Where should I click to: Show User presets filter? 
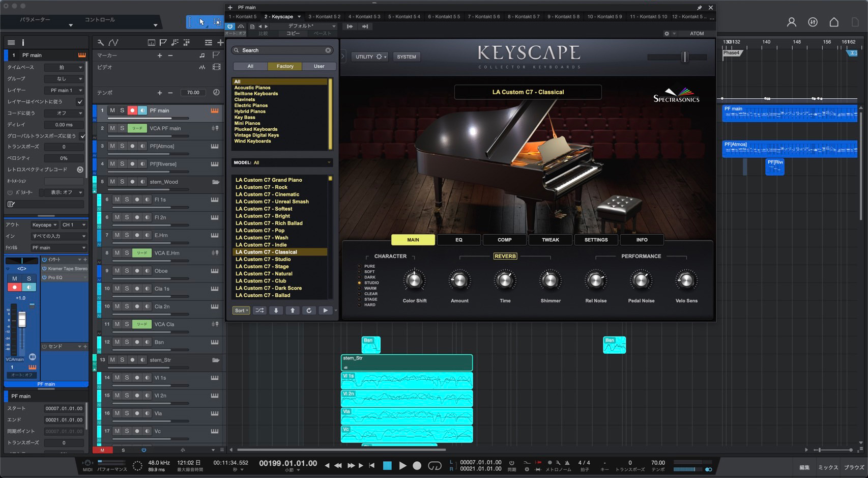319,66
